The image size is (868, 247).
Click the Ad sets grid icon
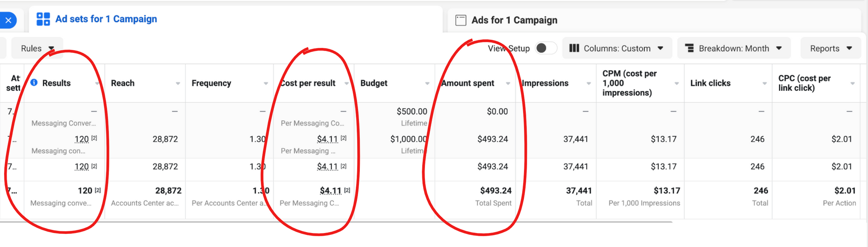click(x=43, y=19)
